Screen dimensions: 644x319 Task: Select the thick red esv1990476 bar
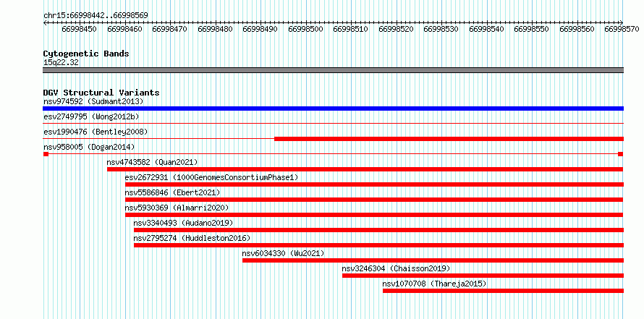(x=449, y=139)
